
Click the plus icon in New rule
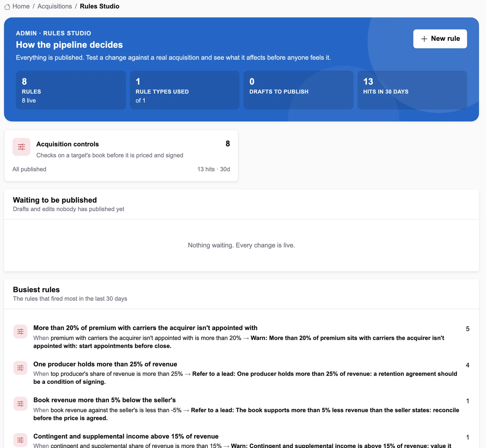424,39
